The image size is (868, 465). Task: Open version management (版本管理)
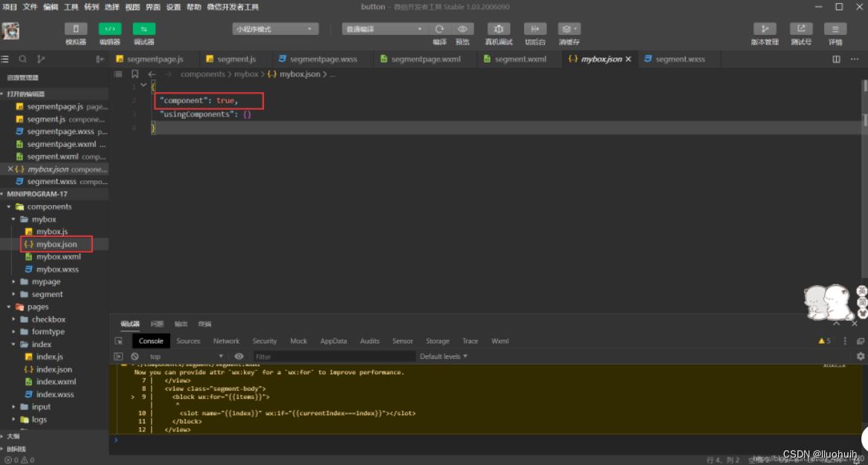(765, 29)
